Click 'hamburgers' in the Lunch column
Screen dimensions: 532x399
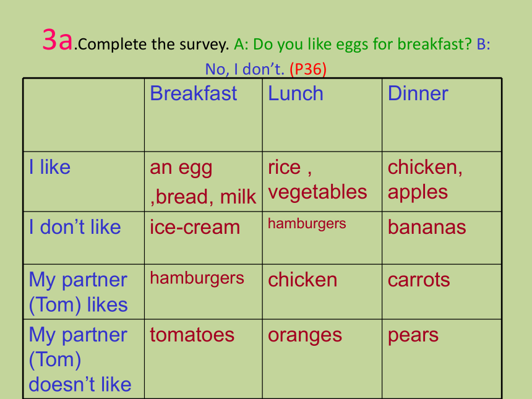pyautogui.click(x=307, y=224)
